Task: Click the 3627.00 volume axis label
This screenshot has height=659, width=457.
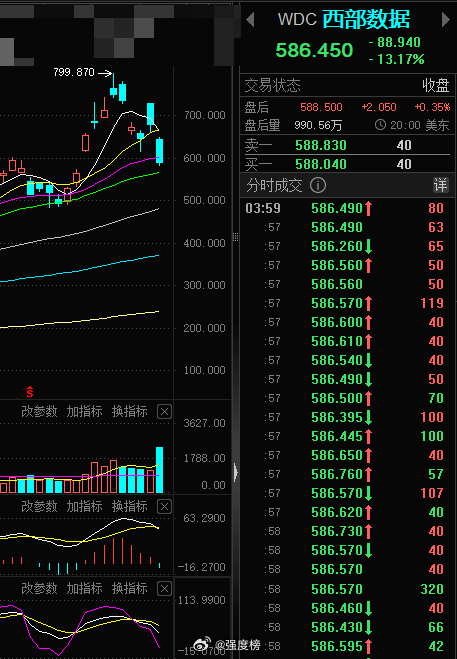Action: [204, 423]
